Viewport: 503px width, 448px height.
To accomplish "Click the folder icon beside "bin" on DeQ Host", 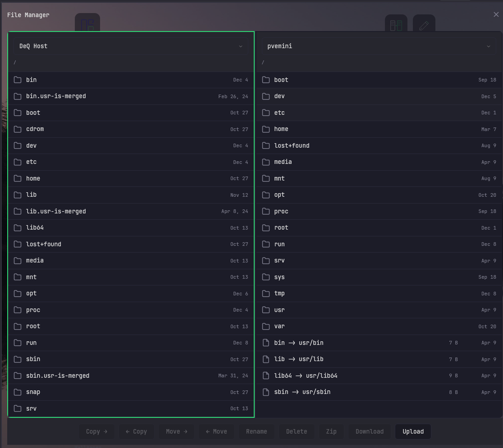I will (18, 80).
